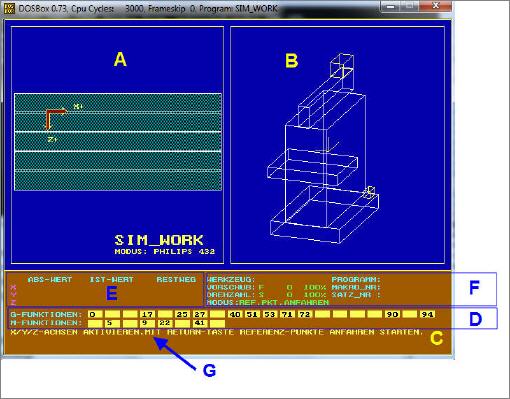Viewport: 510px width, 399px height.
Task: Click the SIM_WORK title text
Action: point(159,240)
